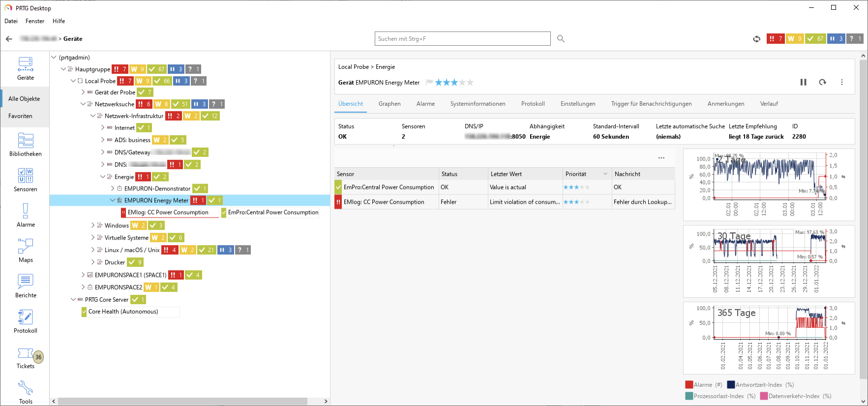Toggle the red alarm status filter in header
Viewport: 868px width, 406px height.
pyautogui.click(x=775, y=39)
